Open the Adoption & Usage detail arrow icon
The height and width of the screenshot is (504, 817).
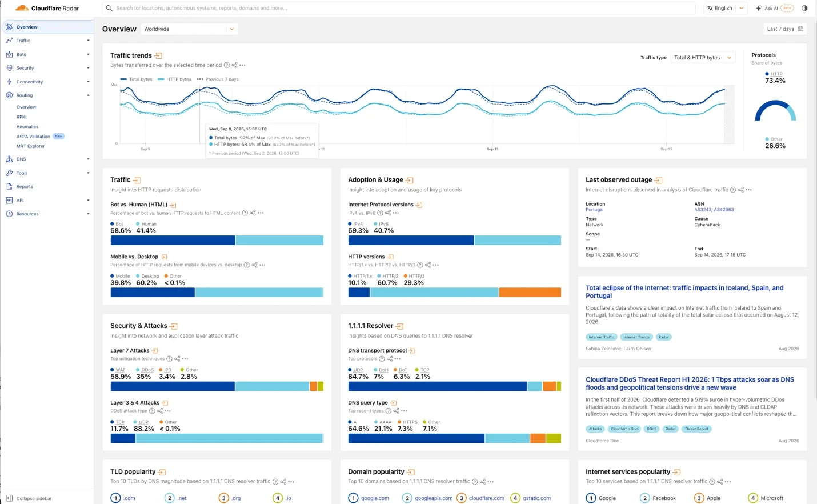click(410, 181)
